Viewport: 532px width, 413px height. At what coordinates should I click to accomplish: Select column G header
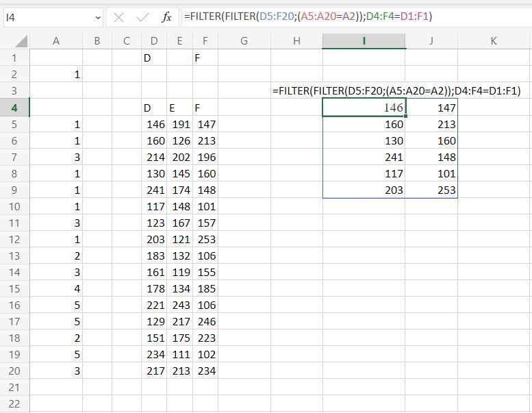pos(244,41)
